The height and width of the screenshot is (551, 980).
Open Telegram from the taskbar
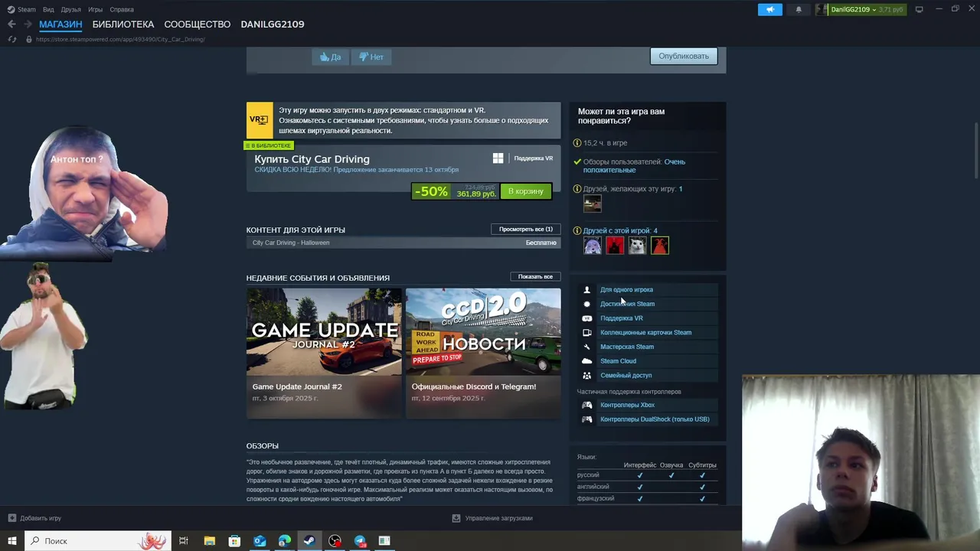(x=360, y=541)
